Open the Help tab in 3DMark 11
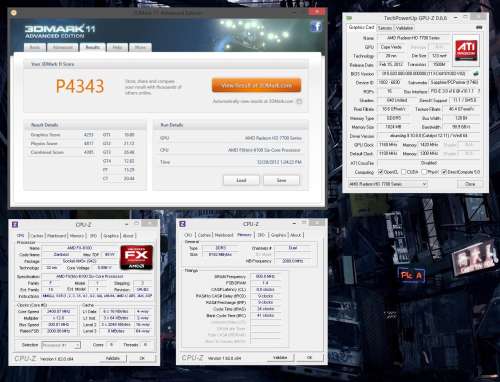This screenshot has height=382, width=500. [x=117, y=47]
